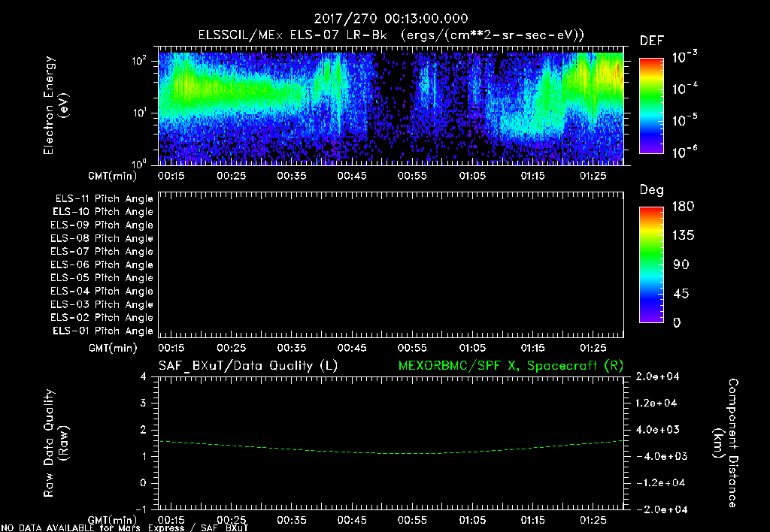
Task: Select ELS-08 Pitch Angle row label
Action: coord(102,238)
